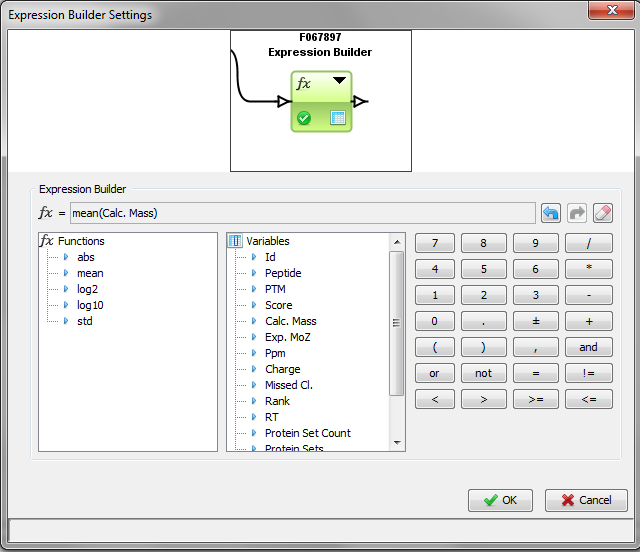This screenshot has width=640, height=552.
Task: Expand the Peptide variable arrow
Action: coord(254,273)
